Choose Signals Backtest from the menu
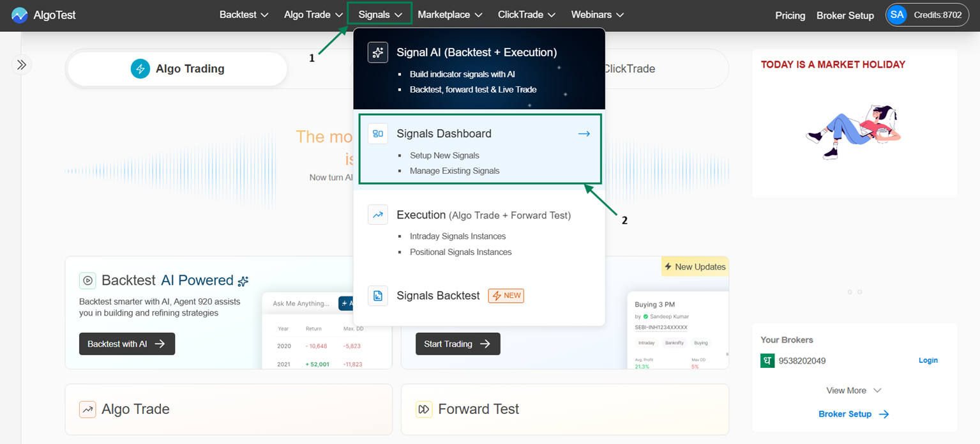Viewport: 980px width, 444px height. 438,296
